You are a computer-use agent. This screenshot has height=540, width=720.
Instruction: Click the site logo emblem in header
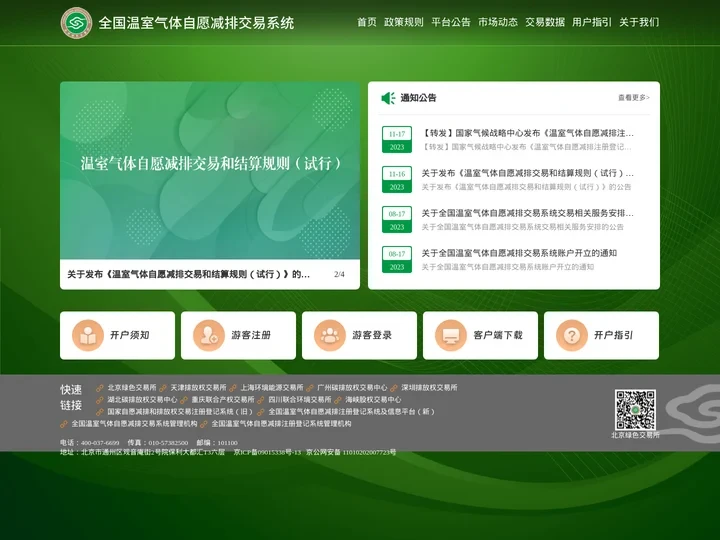76,22
